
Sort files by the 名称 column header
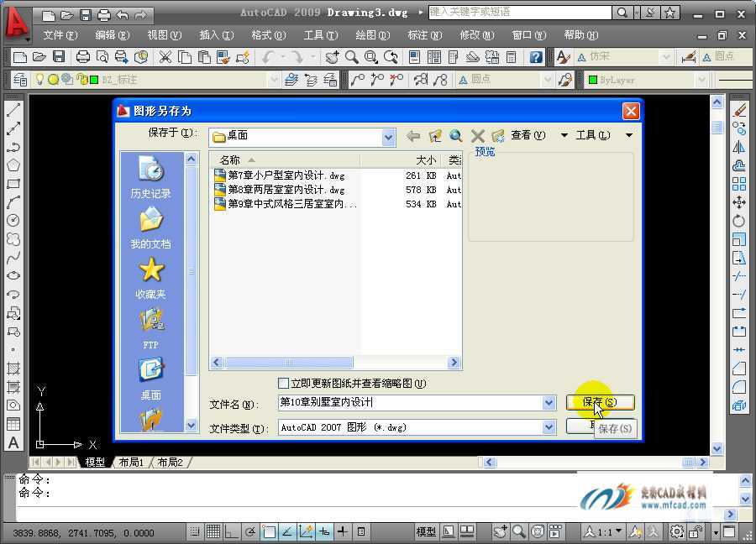click(x=285, y=160)
